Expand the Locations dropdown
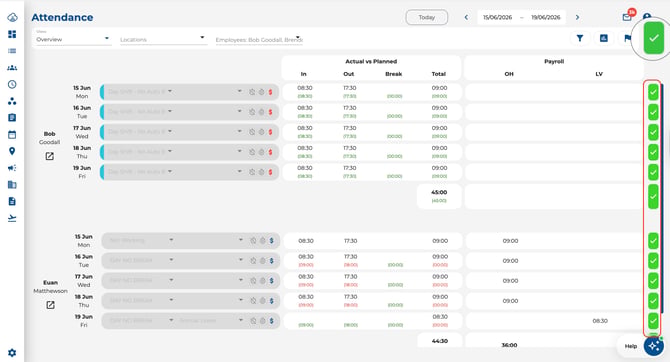 (162, 39)
